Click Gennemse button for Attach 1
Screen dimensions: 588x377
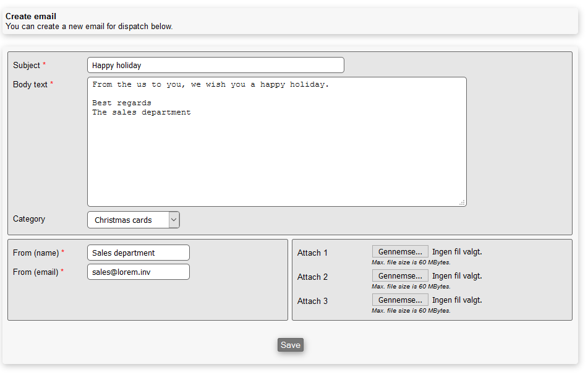[x=399, y=251]
